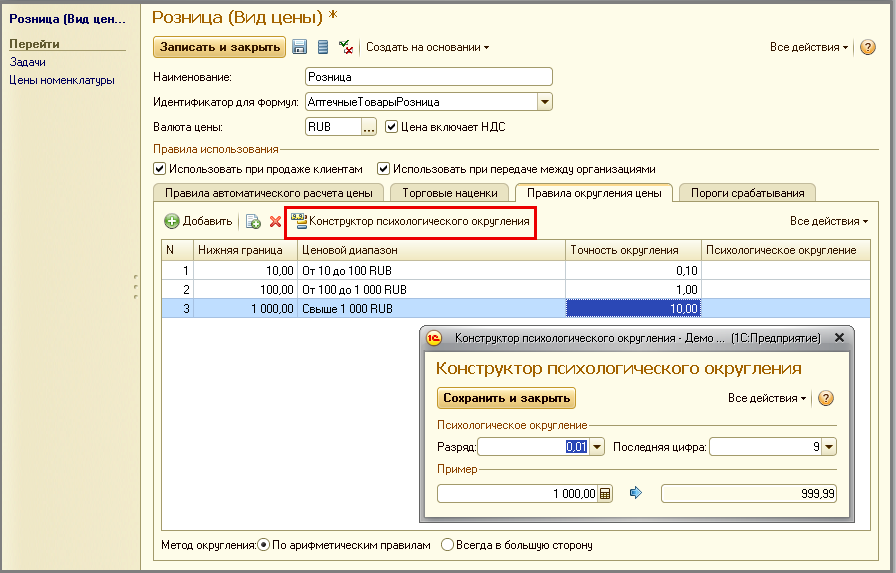Open the Задачи link in navigation panel
The height and width of the screenshot is (573, 896).
[27, 62]
